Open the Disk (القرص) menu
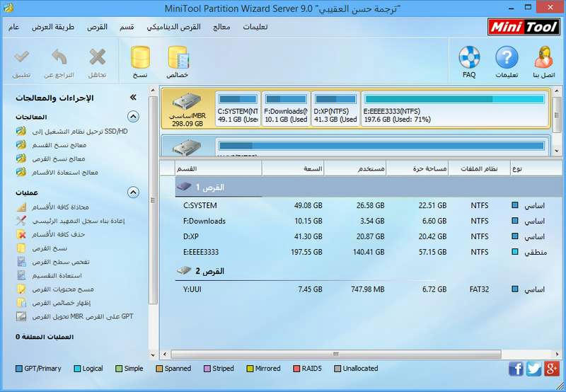 (x=97, y=27)
